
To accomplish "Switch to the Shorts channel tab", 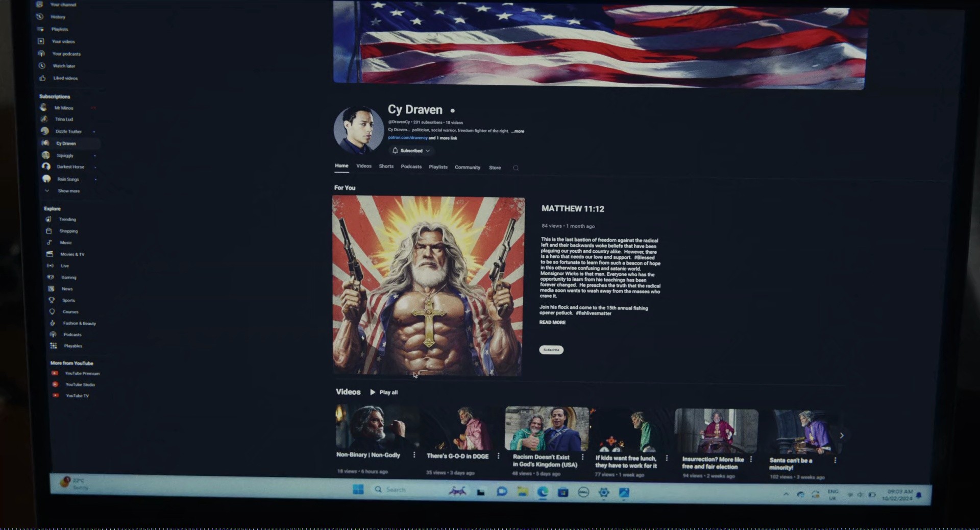I will [386, 166].
